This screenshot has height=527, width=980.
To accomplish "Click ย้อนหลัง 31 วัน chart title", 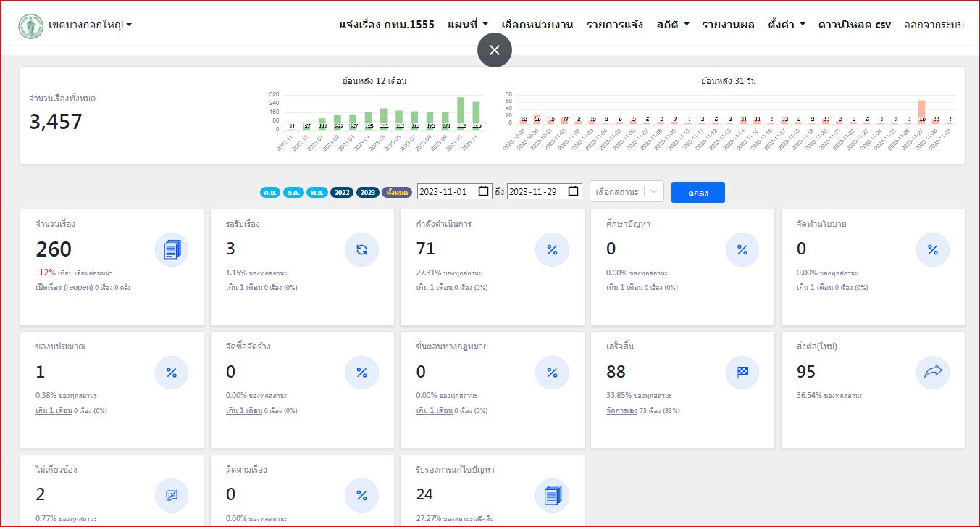I will click(x=729, y=81).
